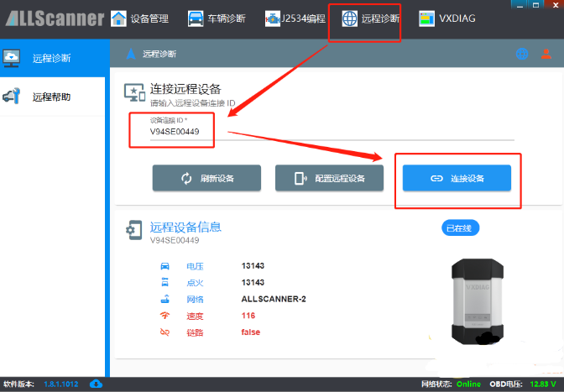Click the 已在线 status badge
Screen dimensions: 564x392
[460, 228]
